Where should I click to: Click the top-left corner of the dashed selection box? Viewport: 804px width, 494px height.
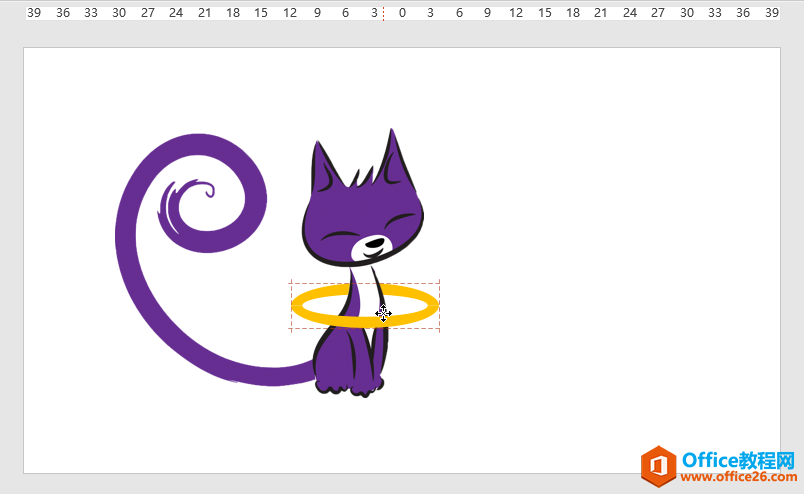point(291,283)
